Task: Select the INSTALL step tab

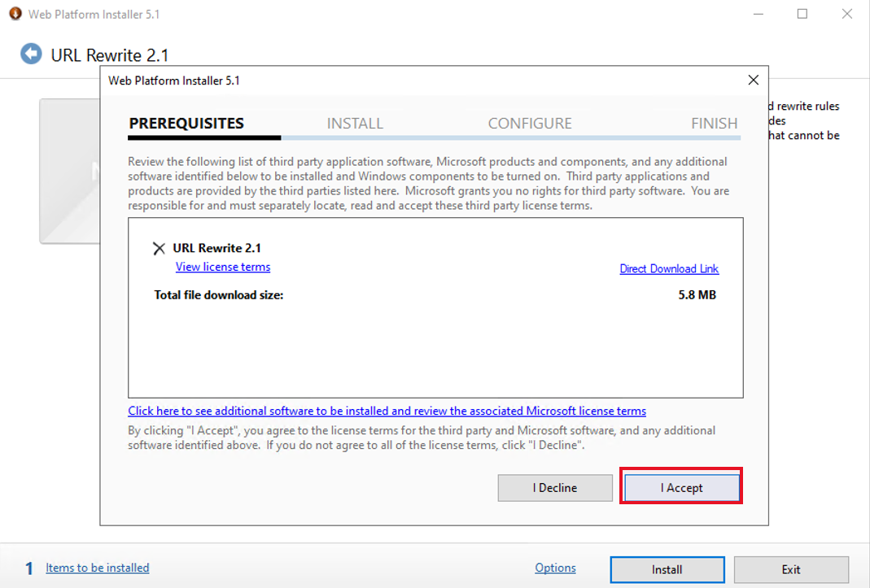Action: pyautogui.click(x=355, y=123)
